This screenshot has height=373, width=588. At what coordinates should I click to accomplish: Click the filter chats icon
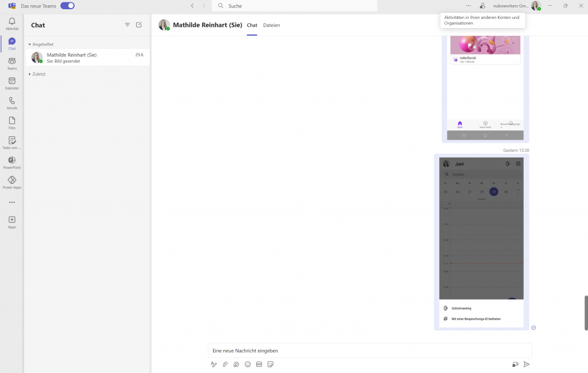[127, 25]
